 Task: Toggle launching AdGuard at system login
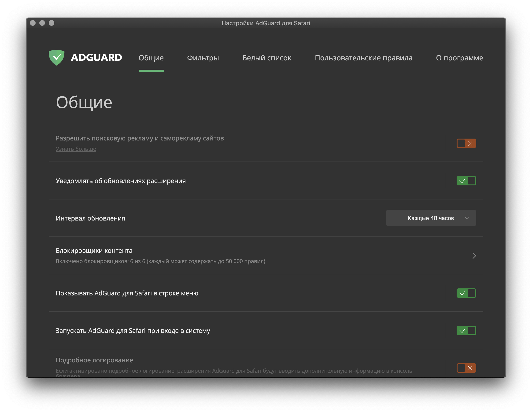click(x=466, y=331)
